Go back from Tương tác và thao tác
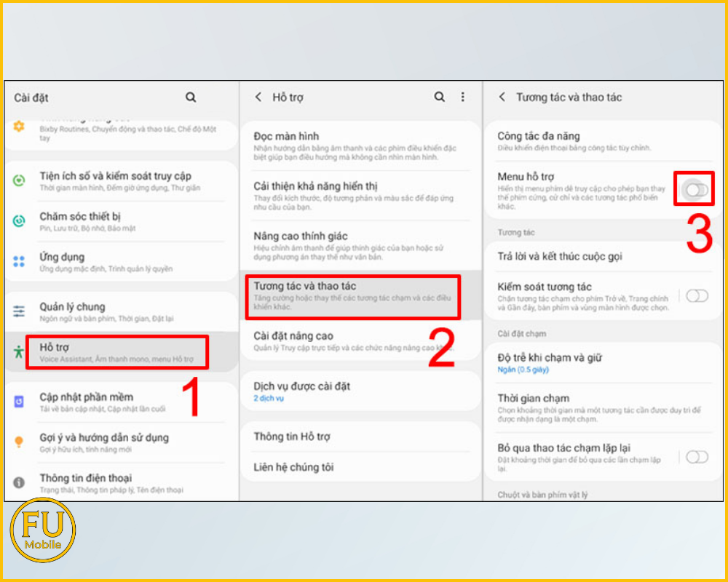This screenshot has width=728, height=582. (x=502, y=97)
